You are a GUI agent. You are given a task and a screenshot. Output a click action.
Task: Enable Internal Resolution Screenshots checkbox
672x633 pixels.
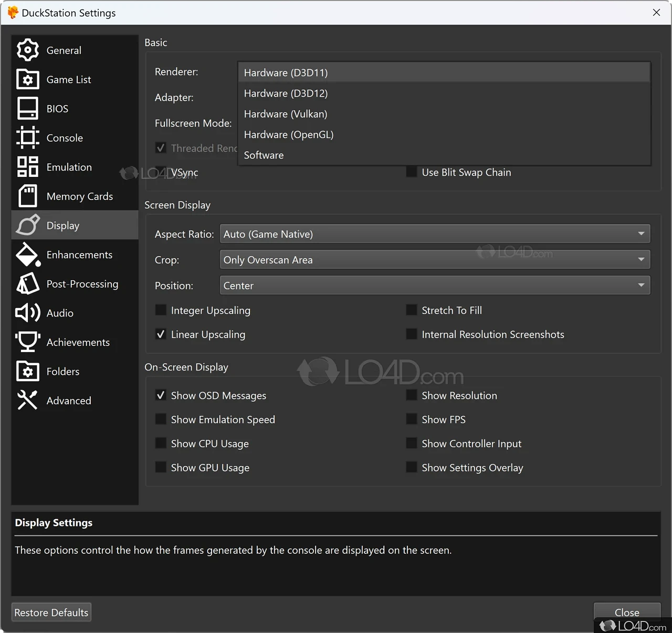pyautogui.click(x=412, y=334)
